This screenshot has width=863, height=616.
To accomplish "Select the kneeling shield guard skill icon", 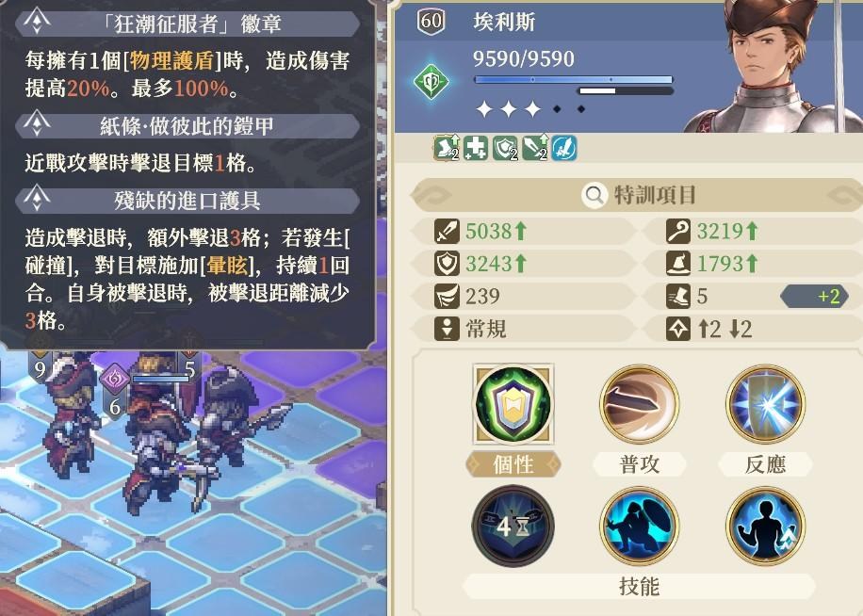I will click(x=639, y=526).
